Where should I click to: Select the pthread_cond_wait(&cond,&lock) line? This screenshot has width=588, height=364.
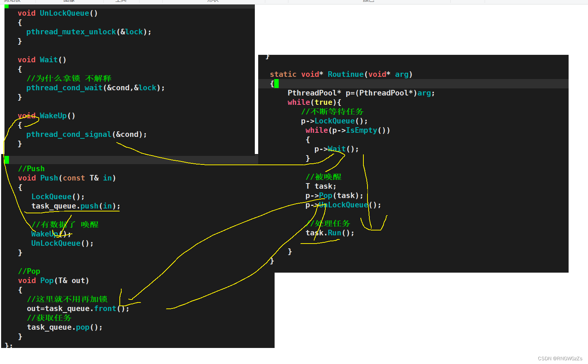pos(96,88)
